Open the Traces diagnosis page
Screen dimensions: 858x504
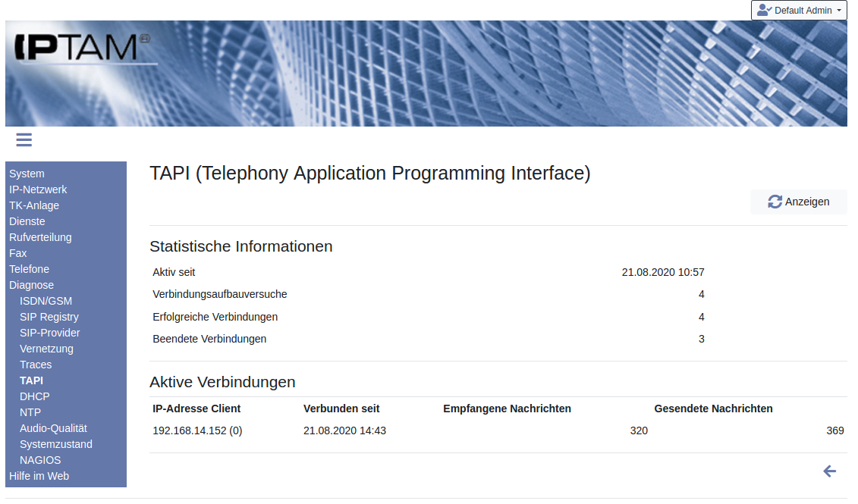[x=36, y=365]
